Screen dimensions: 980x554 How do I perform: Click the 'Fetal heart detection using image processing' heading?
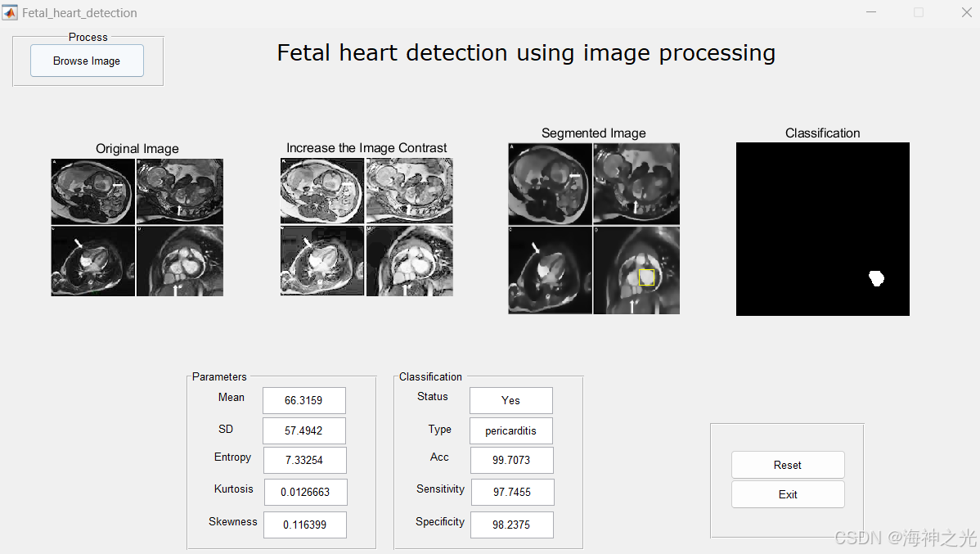coord(526,54)
